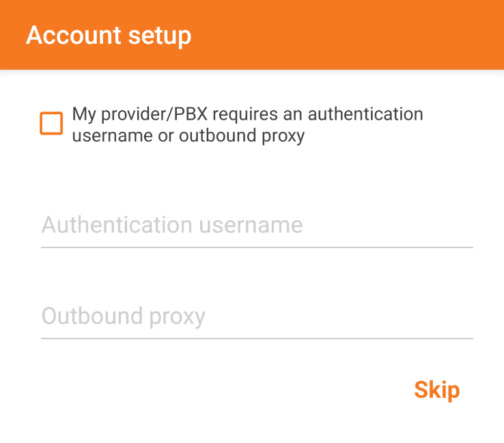Tap the word "setup" in the header
Viewport: 504px width, 443px height.
point(161,36)
